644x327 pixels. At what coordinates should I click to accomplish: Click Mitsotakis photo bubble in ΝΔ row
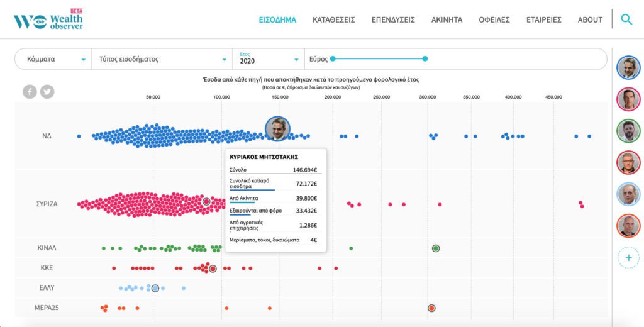point(277,128)
